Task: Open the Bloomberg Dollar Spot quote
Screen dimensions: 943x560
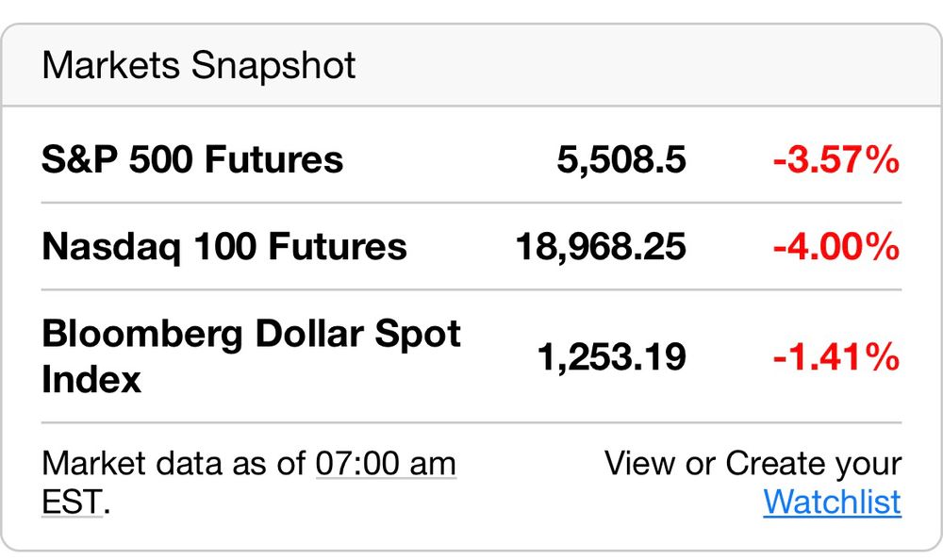Action: point(251,335)
